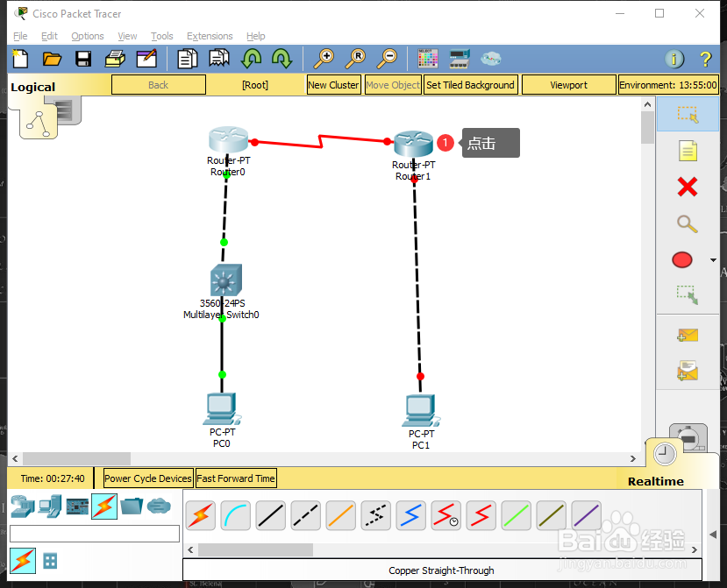Click Fast Forward Time button
Viewport: 727px width, 588px height.
pyautogui.click(x=236, y=478)
